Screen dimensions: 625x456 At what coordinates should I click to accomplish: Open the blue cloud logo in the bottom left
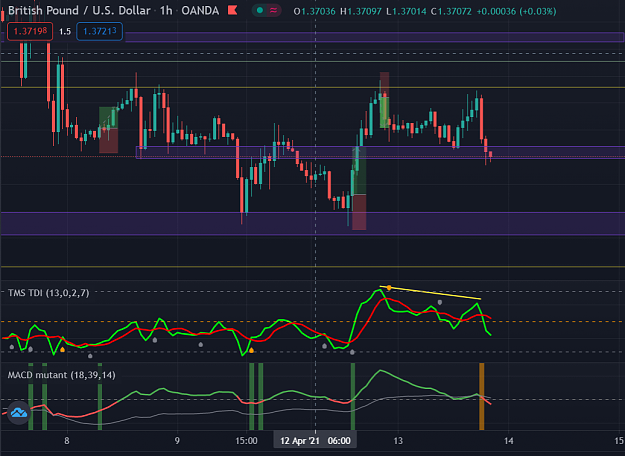click(x=19, y=413)
